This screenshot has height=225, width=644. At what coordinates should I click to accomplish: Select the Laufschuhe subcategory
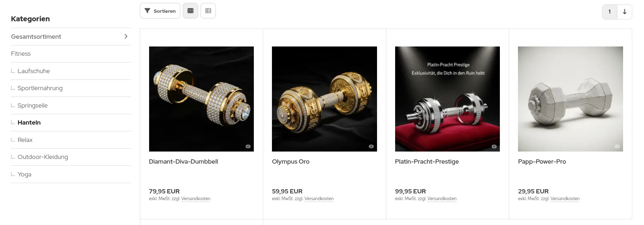pos(34,71)
